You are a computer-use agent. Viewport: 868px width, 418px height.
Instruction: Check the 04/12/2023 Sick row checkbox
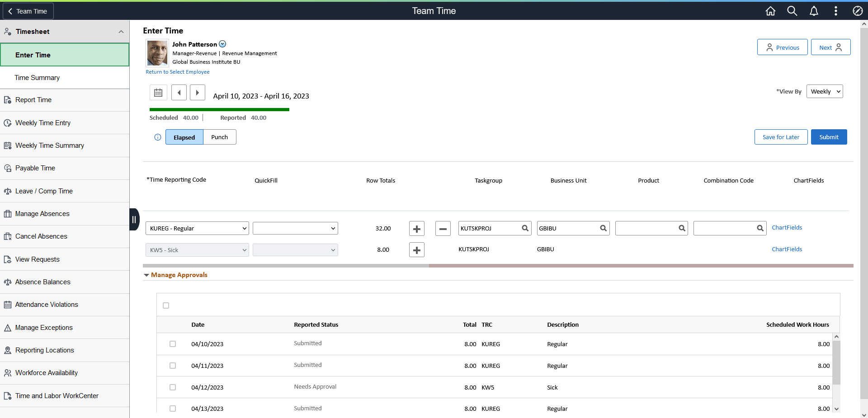click(173, 387)
